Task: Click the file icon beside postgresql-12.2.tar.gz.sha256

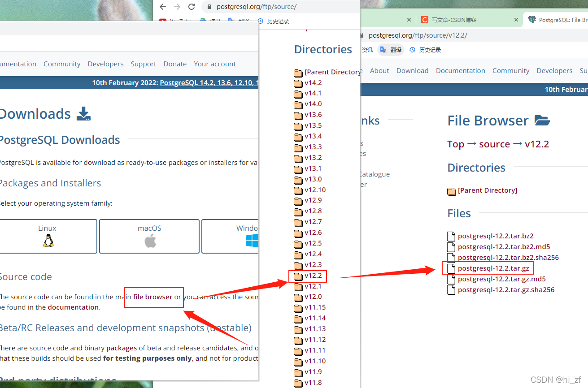Action: pyautogui.click(x=451, y=290)
